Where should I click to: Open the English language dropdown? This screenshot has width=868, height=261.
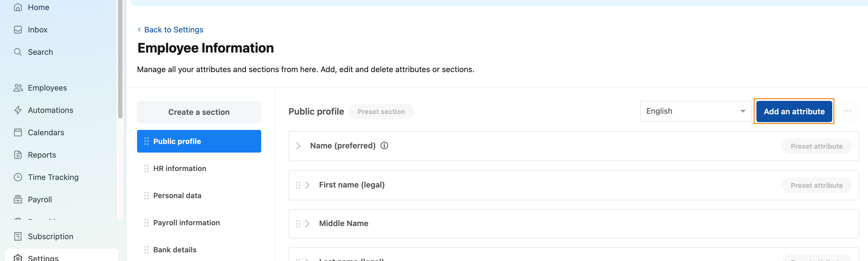tap(695, 111)
